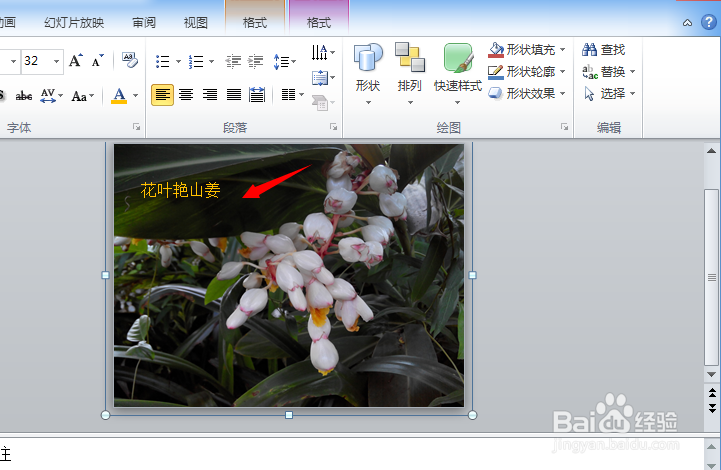Open the font size dropdown arrow
Image resolution: width=721 pixels, height=470 pixels.
tap(57, 61)
